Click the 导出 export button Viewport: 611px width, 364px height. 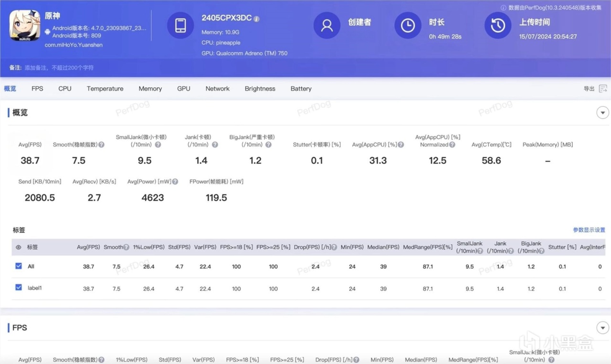pos(589,89)
